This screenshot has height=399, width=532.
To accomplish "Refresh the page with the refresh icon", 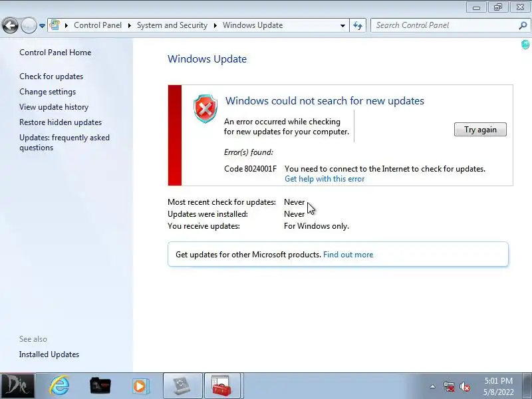I will point(358,25).
